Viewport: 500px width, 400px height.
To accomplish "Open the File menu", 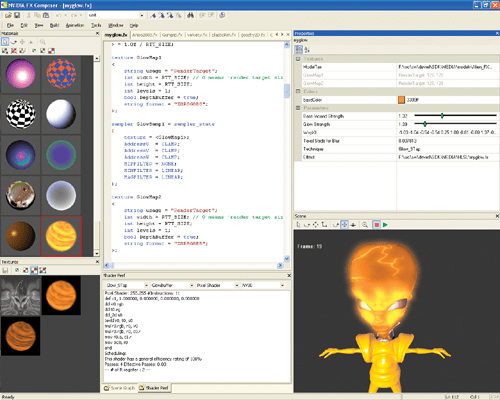I will (10, 25).
